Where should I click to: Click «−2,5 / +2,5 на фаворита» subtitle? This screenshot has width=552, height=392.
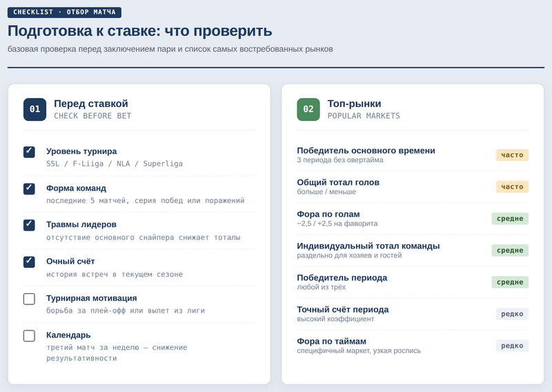pyautogui.click(x=337, y=224)
